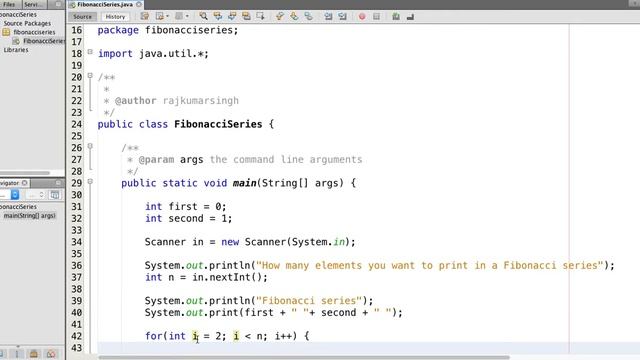Select main(String[] args) in Navigator
This screenshot has height=360, width=640.
(x=29, y=216)
